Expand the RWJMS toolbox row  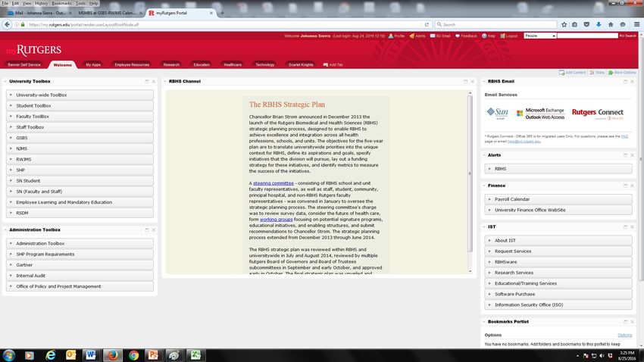[80, 159]
